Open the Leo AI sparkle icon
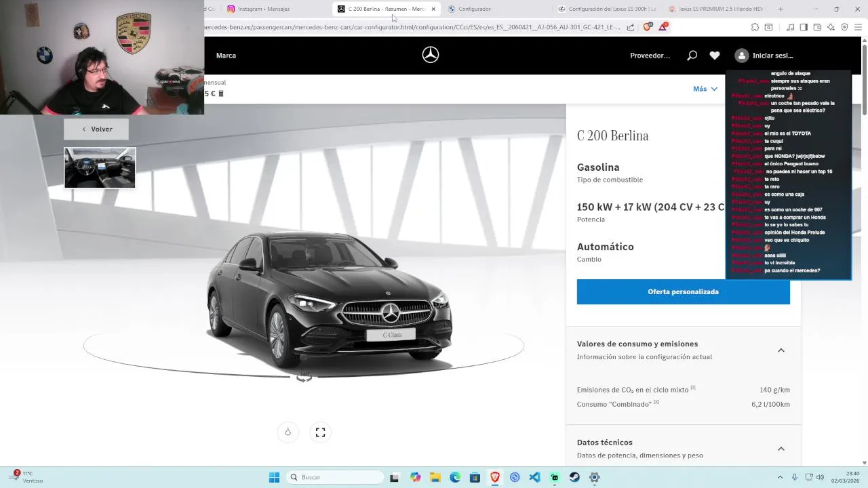The image size is (868, 488). 831,27
